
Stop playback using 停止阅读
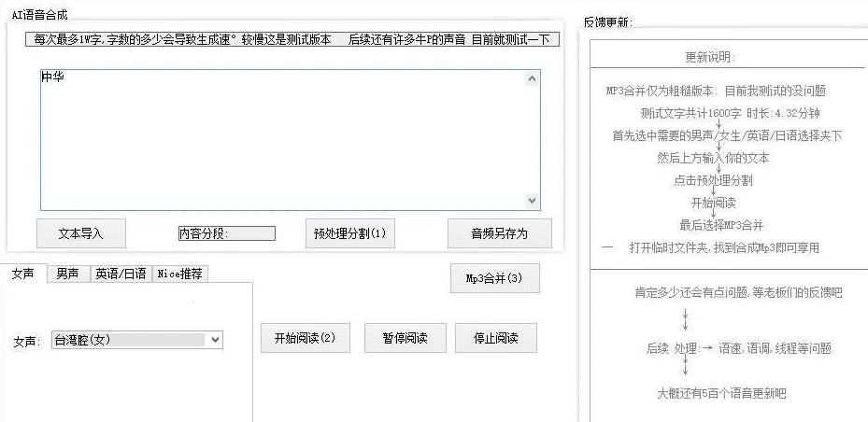click(x=495, y=338)
